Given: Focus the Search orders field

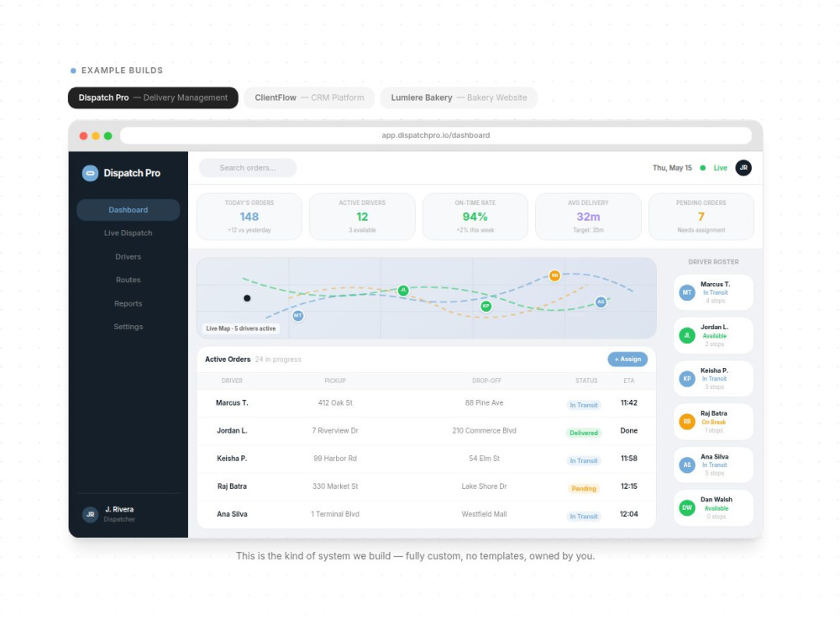Looking at the screenshot, I should 248,168.
